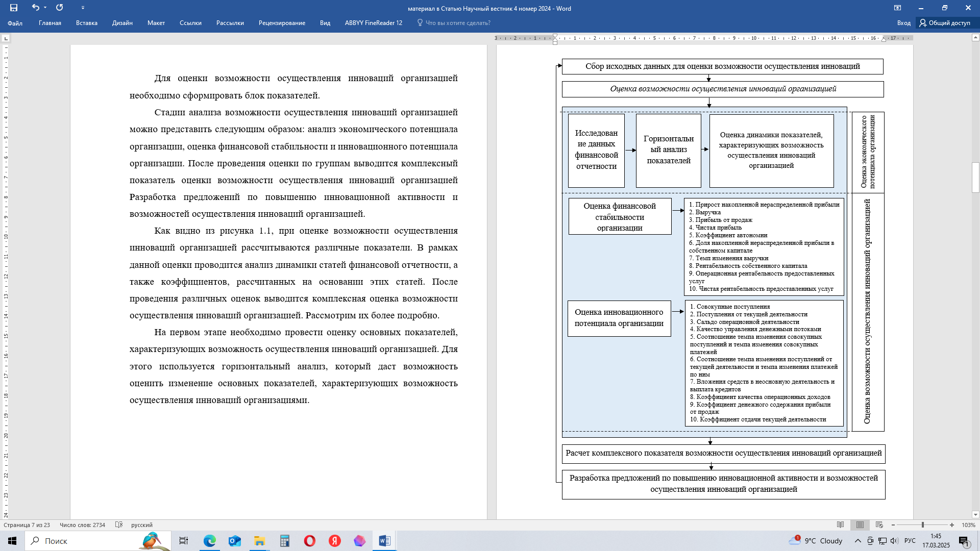Open Outlook from the taskbar
This screenshot has height=551, width=980.
[235, 541]
